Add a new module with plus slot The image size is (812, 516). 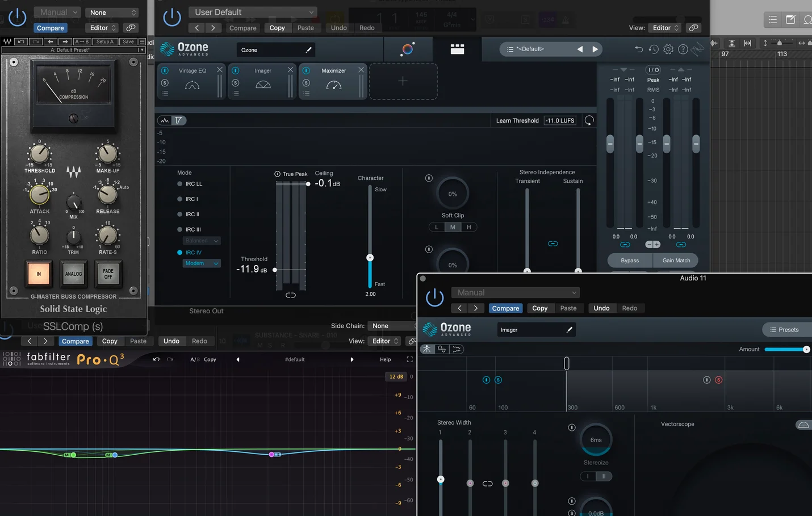point(403,81)
